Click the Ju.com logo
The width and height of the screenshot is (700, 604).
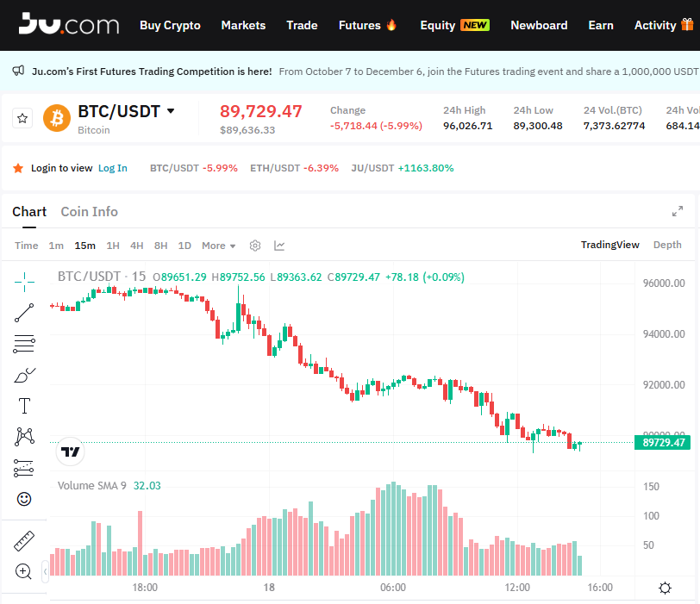pos(69,24)
